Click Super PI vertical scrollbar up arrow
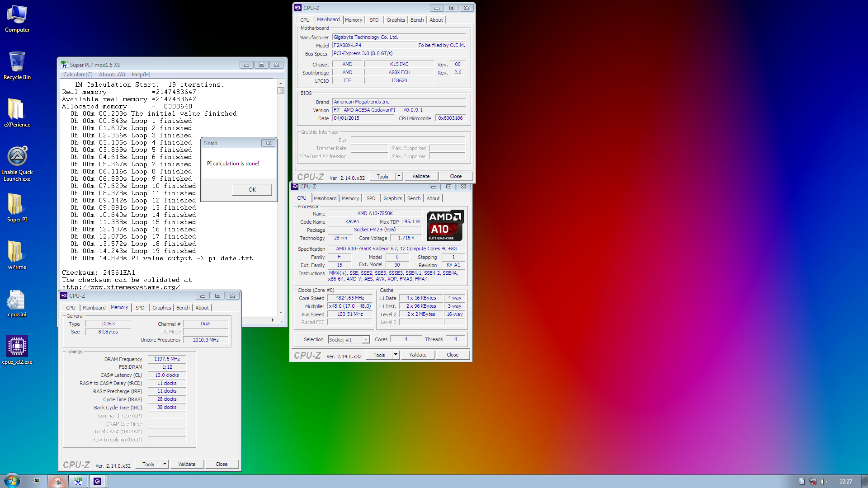Viewport: 868px width, 488px height. pos(281,83)
